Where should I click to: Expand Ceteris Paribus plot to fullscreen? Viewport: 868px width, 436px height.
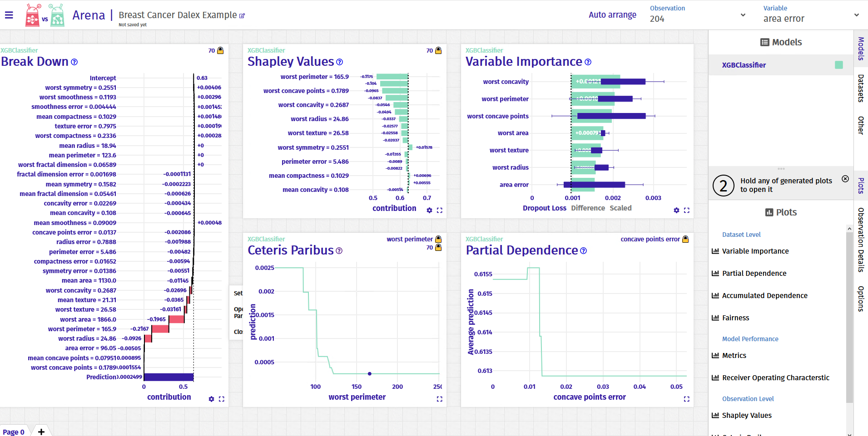(x=440, y=399)
